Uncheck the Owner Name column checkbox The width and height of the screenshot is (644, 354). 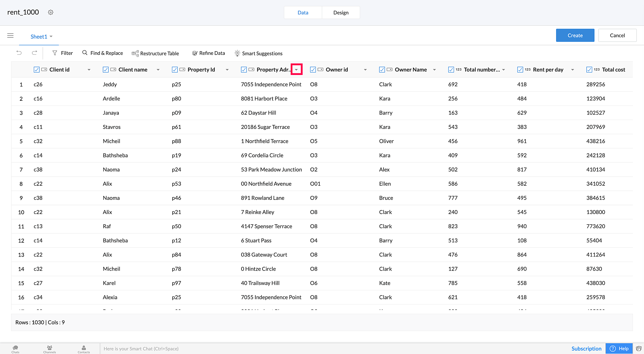click(382, 70)
